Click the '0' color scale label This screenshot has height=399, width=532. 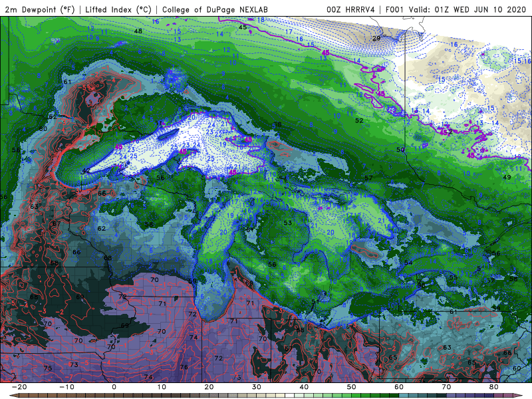pyautogui.click(x=114, y=387)
